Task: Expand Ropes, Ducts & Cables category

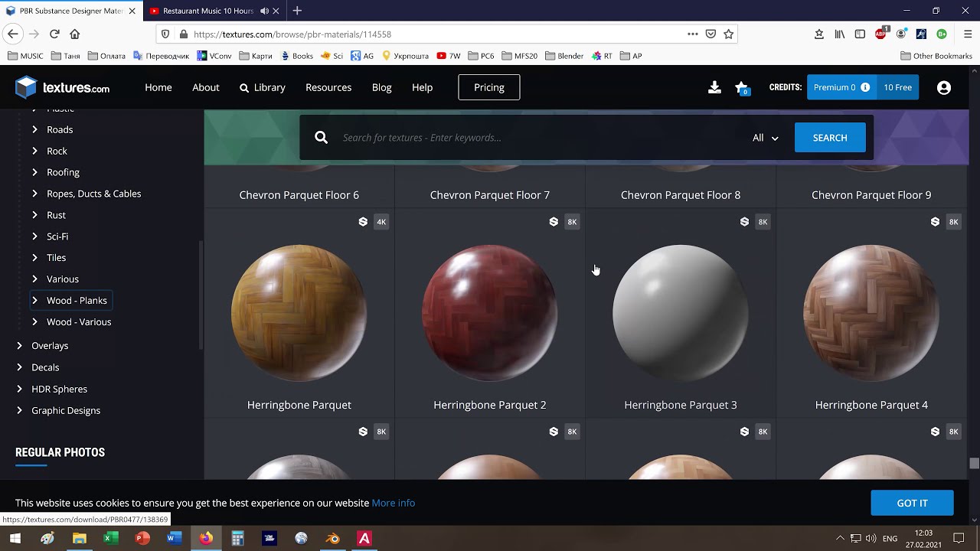Action: click(x=34, y=194)
